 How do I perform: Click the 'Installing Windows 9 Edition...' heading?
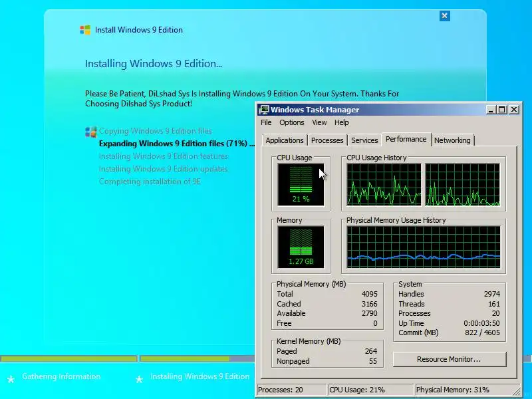tap(154, 64)
